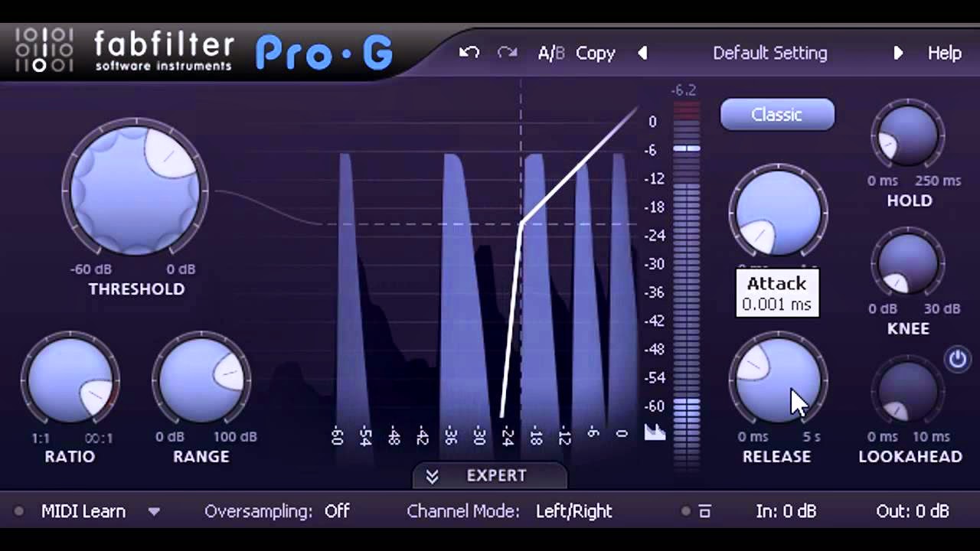The width and height of the screenshot is (980, 551).
Task: Activate MIDI Learn
Action: 83,511
